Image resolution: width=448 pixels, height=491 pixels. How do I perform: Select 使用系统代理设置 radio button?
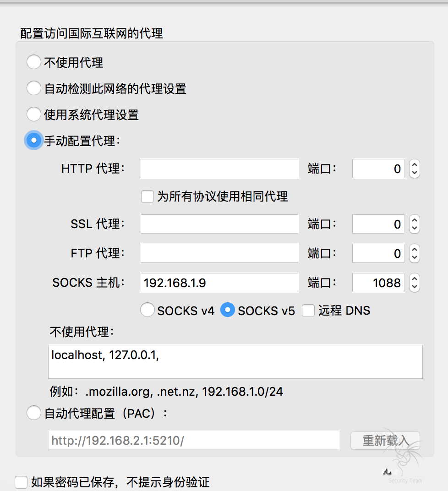[x=34, y=114]
